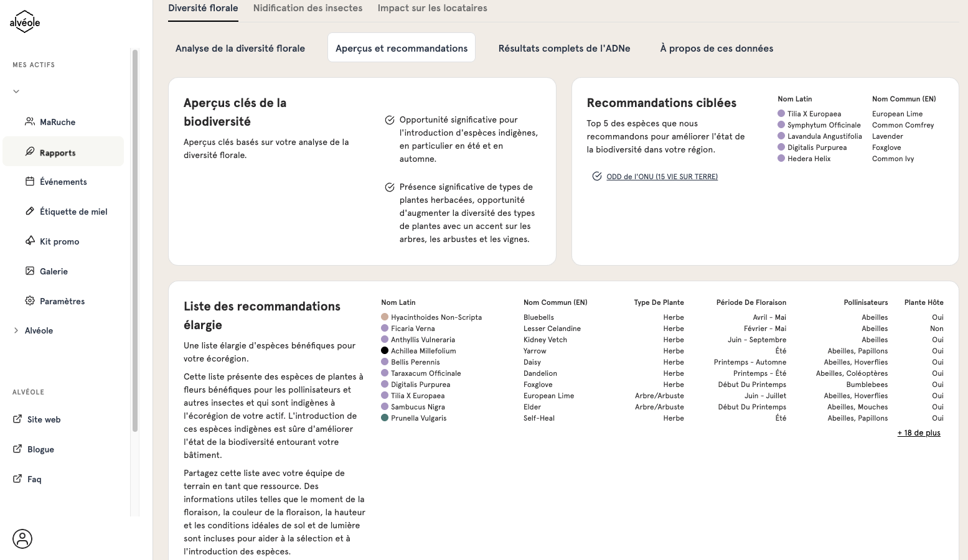Open the ODD de l'ONU link
968x560 pixels.
pos(662,177)
